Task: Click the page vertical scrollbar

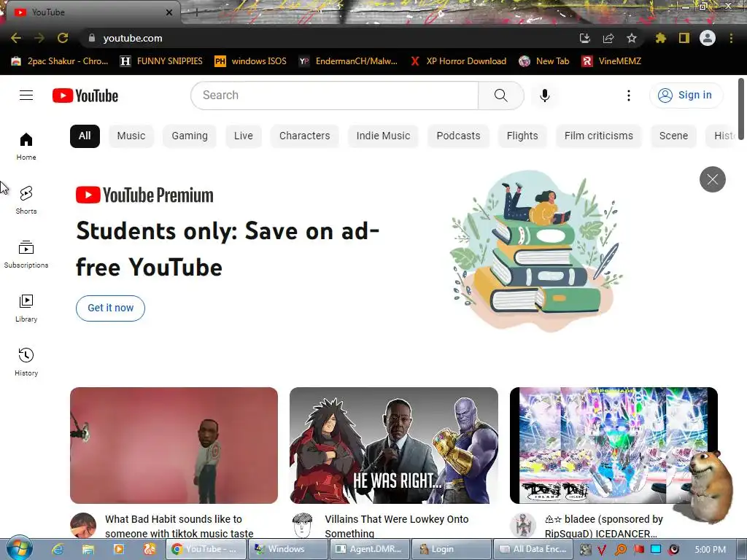Action: coord(741,109)
